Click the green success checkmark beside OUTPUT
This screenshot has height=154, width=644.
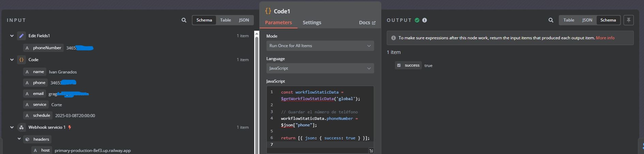click(417, 20)
